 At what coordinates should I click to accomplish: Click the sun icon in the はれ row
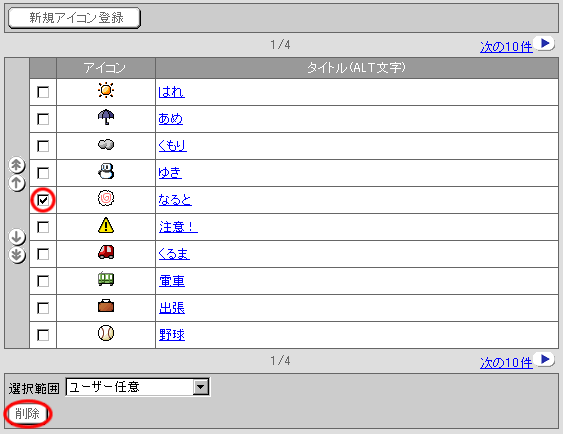pyautogui.click(x=106, y=90)
